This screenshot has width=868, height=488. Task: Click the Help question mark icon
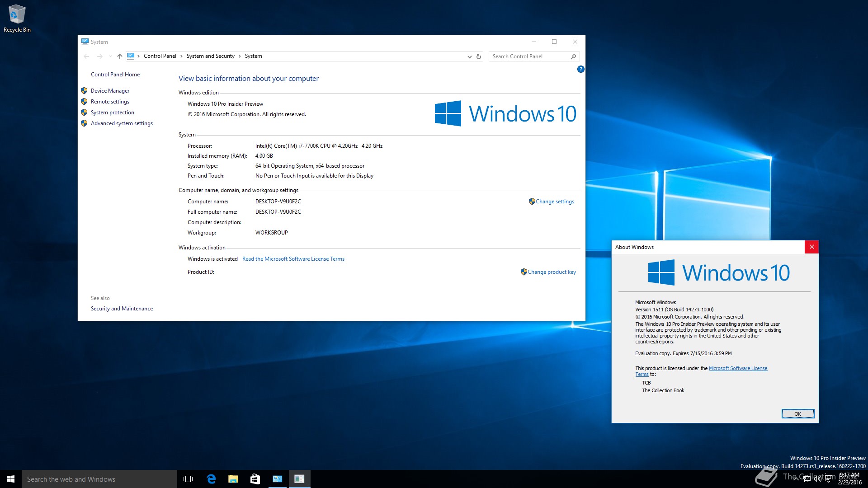click(580, 69)
